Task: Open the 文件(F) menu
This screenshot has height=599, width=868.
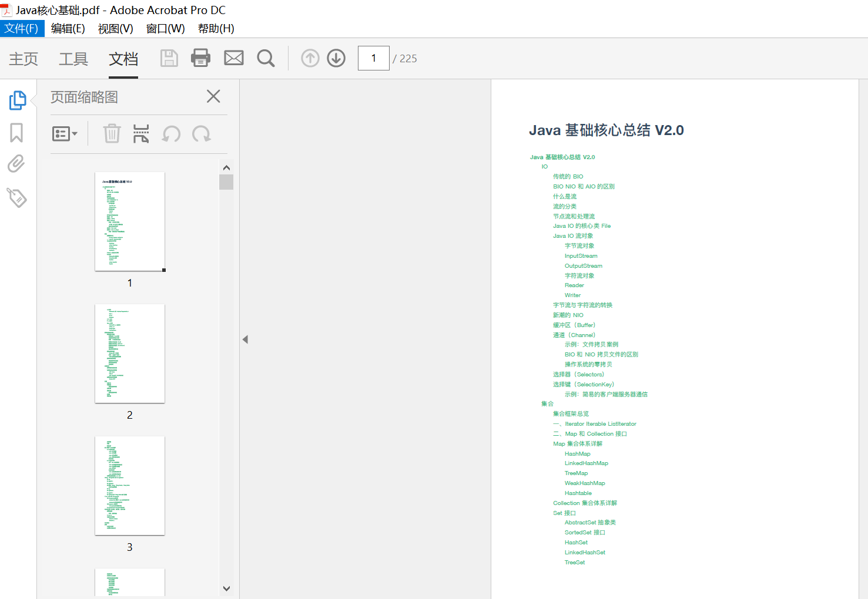Action: pyautogui.click(x=22, y=28)
